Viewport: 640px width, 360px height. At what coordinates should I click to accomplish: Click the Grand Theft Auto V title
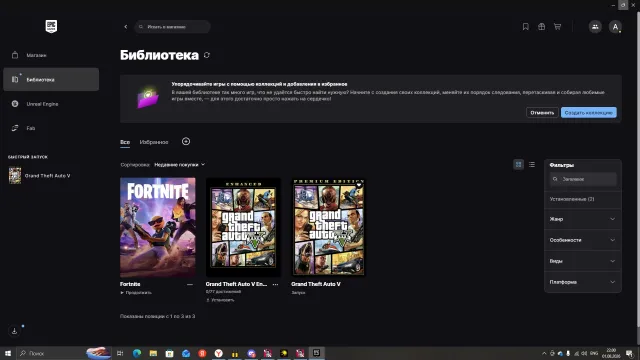coord(316,284)
